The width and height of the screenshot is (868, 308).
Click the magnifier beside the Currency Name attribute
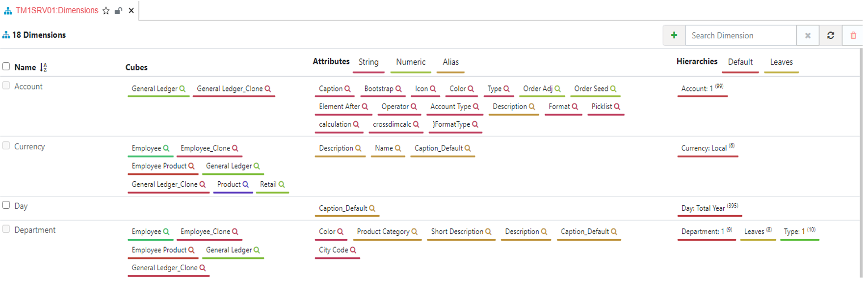(x=398, y=148)
